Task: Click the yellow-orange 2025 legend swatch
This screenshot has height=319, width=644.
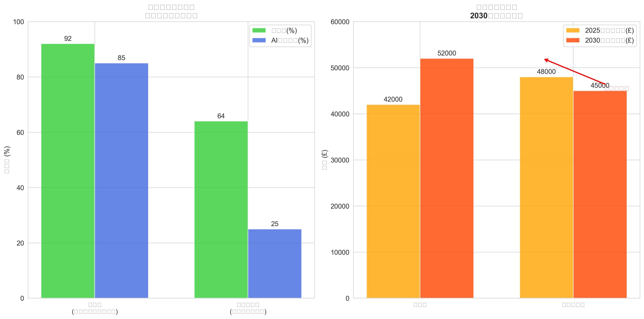Action: coord(573,30)
